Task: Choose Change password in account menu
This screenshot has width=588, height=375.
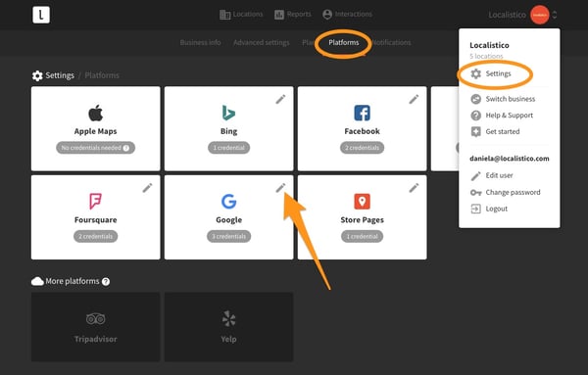Action: (x=505, y=192)
